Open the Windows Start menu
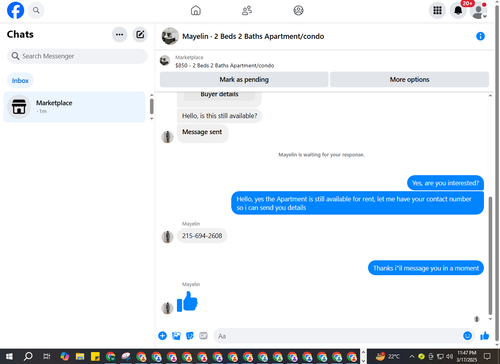 pos(9,356)
